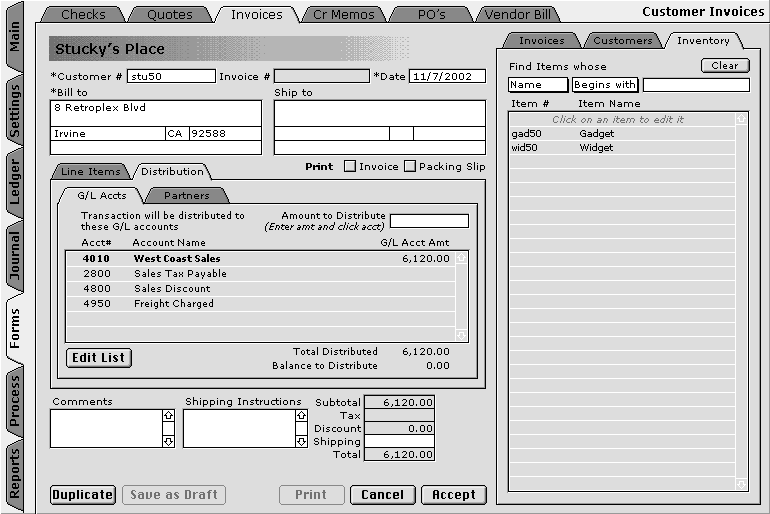This screenshot has height=514, width=770.
Task: Select the Forms side tab
Action: pyautogui.click(x=15, y=329)
